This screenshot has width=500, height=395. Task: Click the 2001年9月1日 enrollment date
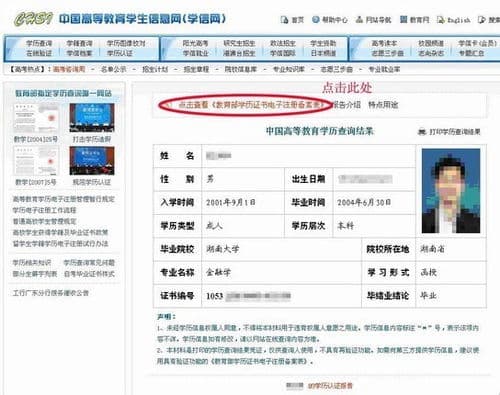[x=231, y=202]
